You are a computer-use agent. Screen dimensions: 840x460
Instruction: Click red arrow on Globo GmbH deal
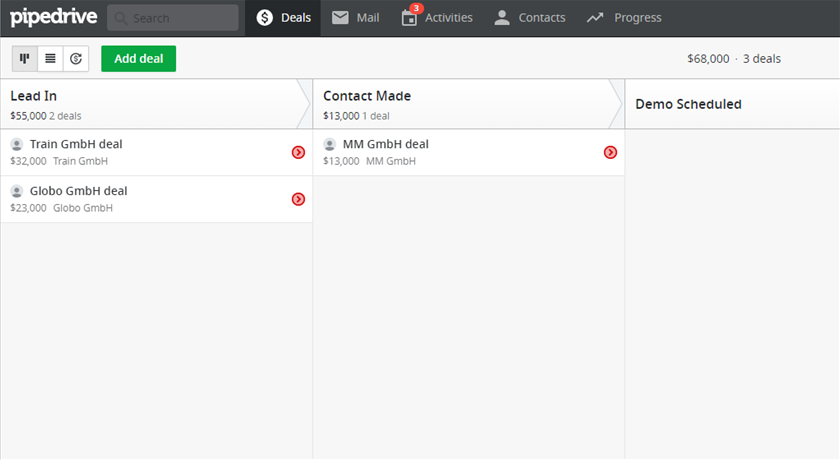pos(298,199)
